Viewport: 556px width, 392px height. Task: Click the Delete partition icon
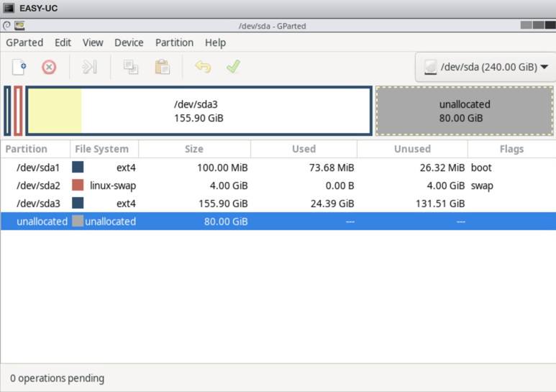(49, 68)
